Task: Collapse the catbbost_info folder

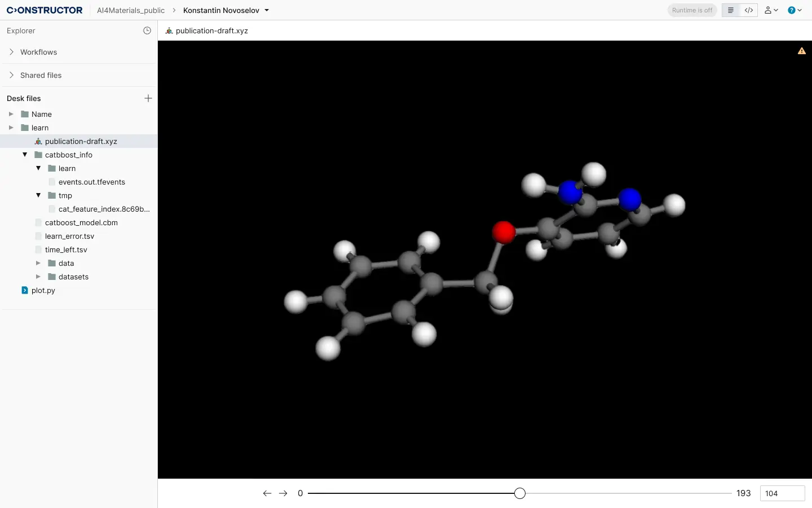Action: [25, 155]
